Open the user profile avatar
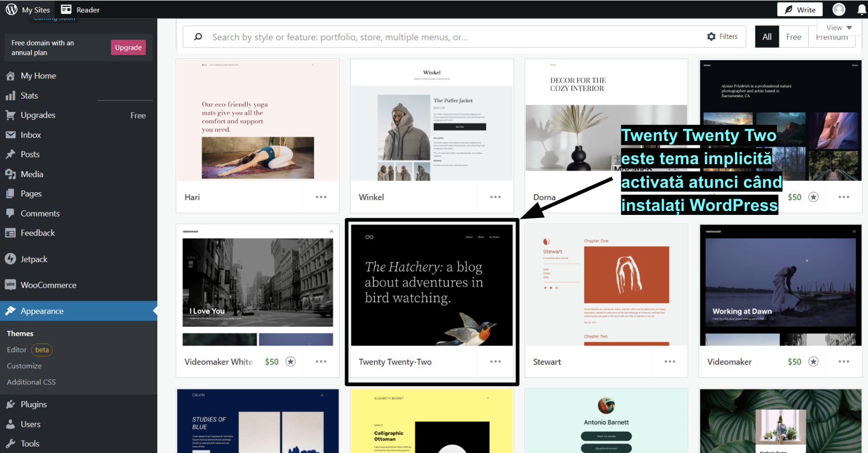Viewport: 868px width, 453px height. (839, 9)
